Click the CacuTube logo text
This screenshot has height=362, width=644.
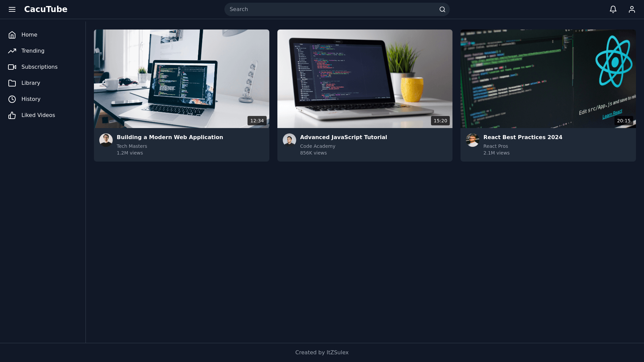[x=46, y=9]
